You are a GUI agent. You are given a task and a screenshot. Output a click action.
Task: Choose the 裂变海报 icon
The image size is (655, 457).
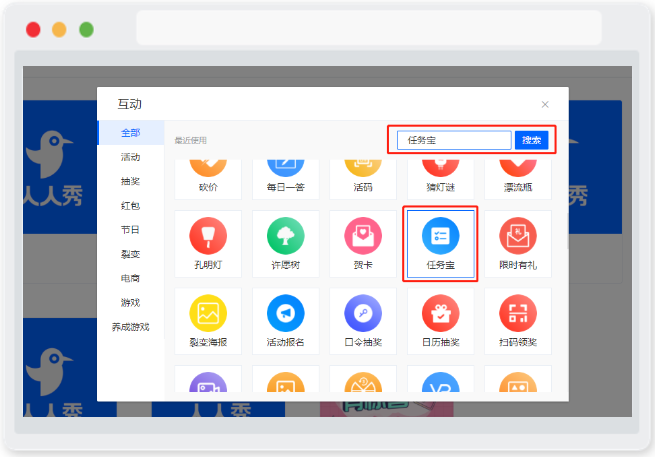pyautogui.click(x=208, y=313)
